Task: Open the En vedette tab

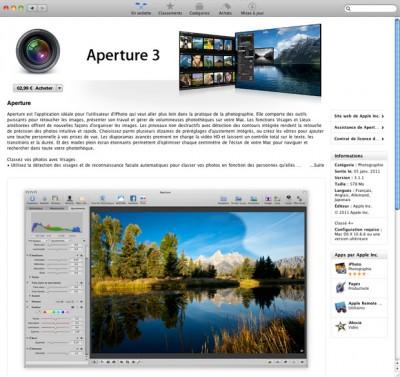Action: click(x=141, y=8)
